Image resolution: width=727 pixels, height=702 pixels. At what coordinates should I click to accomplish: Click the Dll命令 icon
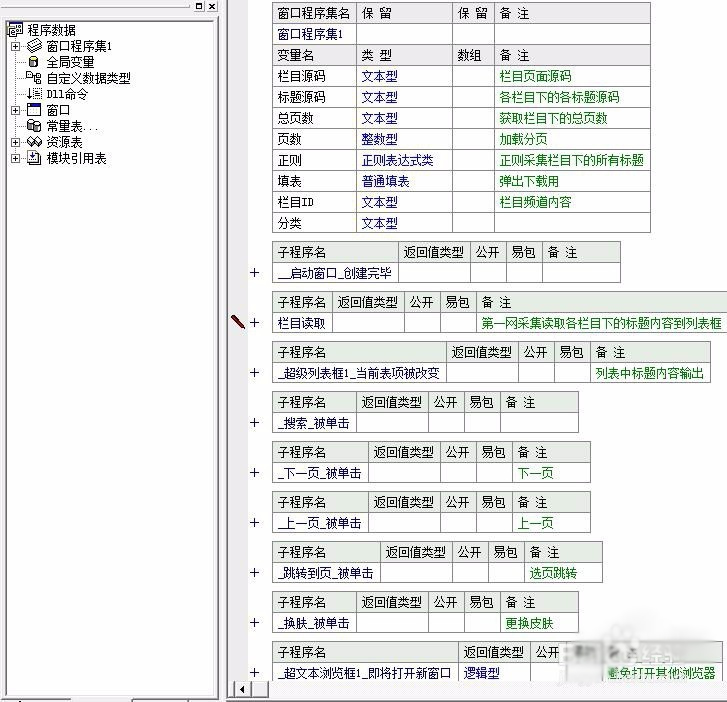point(34,94)
